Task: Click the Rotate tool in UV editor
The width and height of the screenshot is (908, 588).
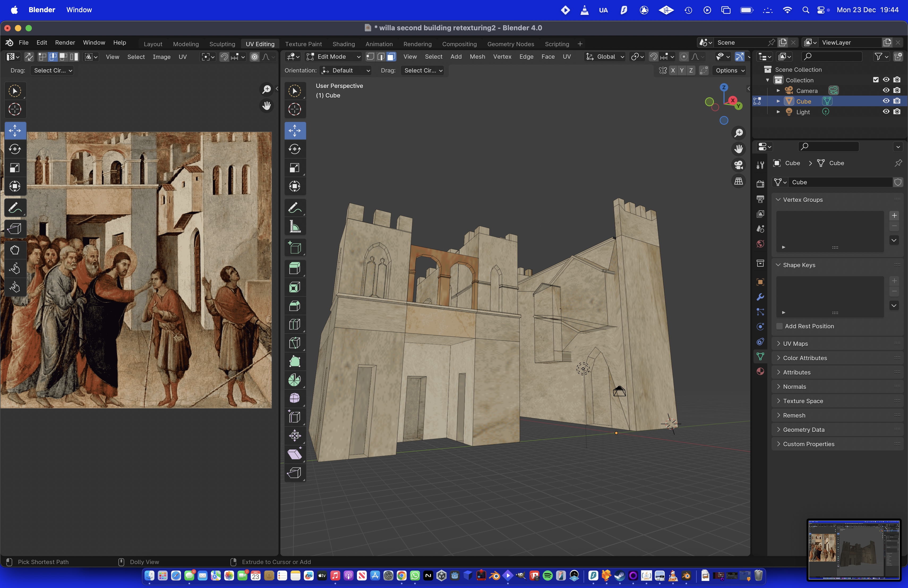Action: click(x=15, y=149)
